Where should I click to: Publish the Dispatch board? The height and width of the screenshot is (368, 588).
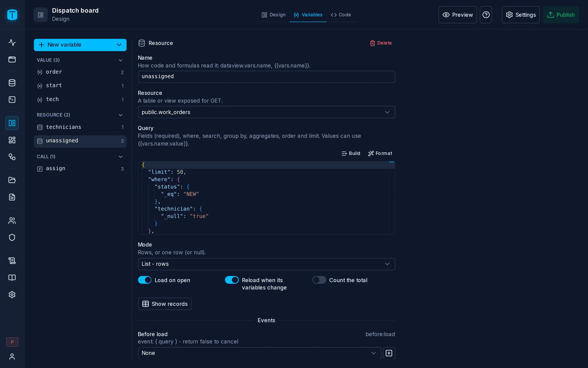(561, 15)
